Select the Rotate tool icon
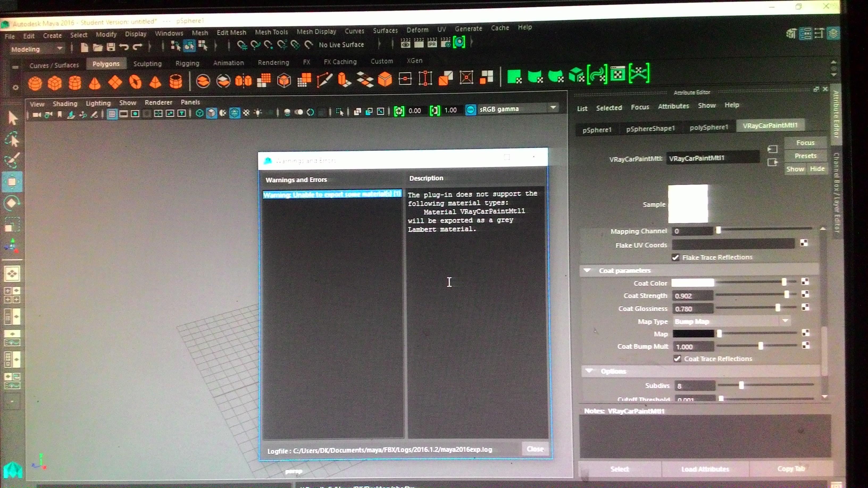868x488 pixels. click(x=12, y=203)
